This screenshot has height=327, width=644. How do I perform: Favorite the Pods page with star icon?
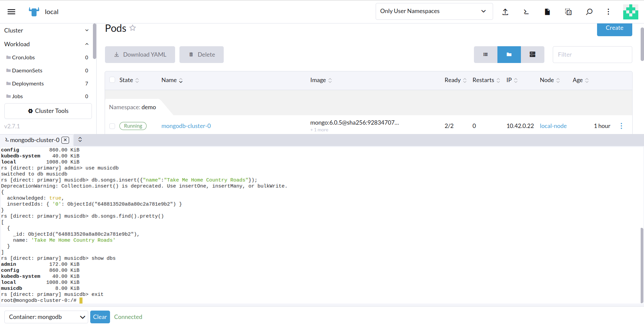133,28
